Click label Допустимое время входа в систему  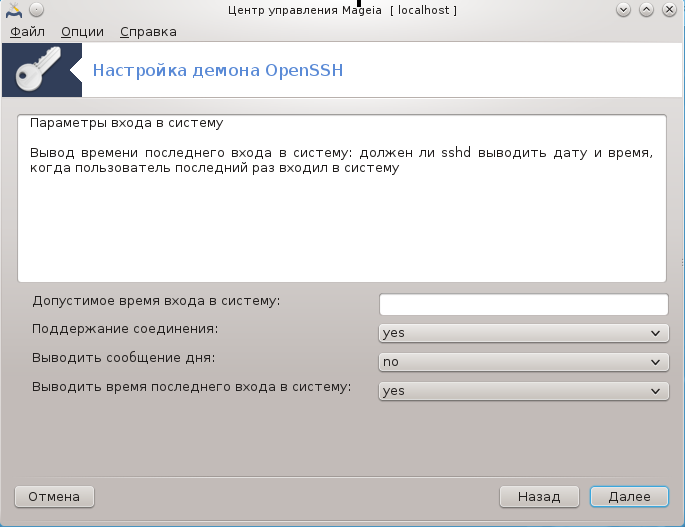(x=156, y=301)
